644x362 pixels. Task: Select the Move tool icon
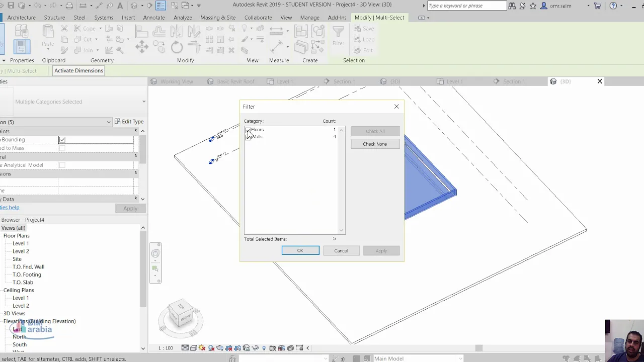pos(141,47)
